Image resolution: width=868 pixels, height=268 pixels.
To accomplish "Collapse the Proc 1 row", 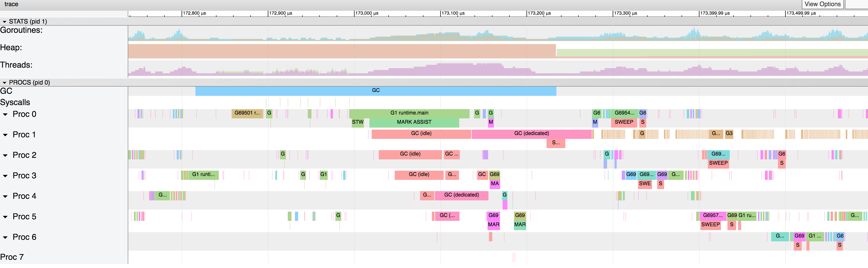I will [5, 135].
